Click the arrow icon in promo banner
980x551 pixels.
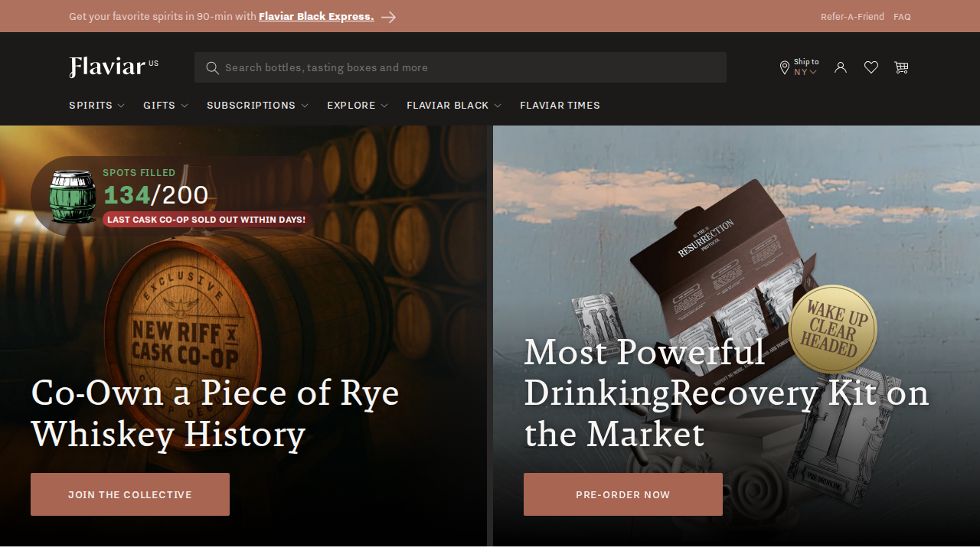(x=389, y=17)
